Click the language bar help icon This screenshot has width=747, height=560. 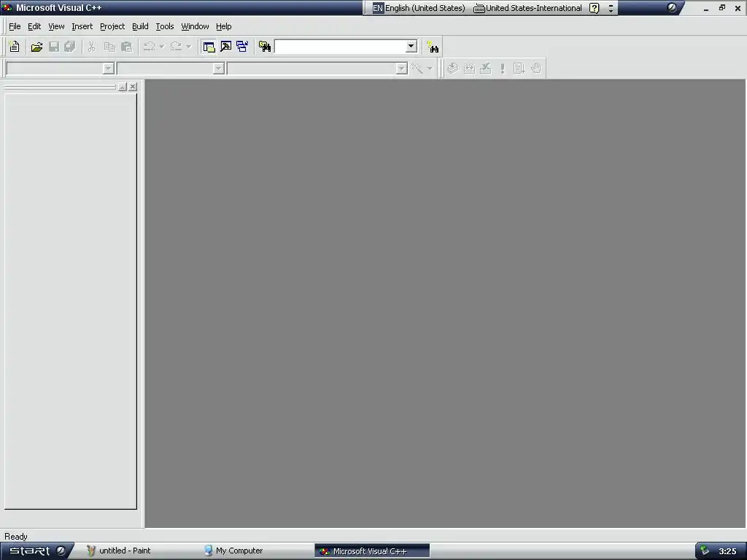click(x=594, y=8)
